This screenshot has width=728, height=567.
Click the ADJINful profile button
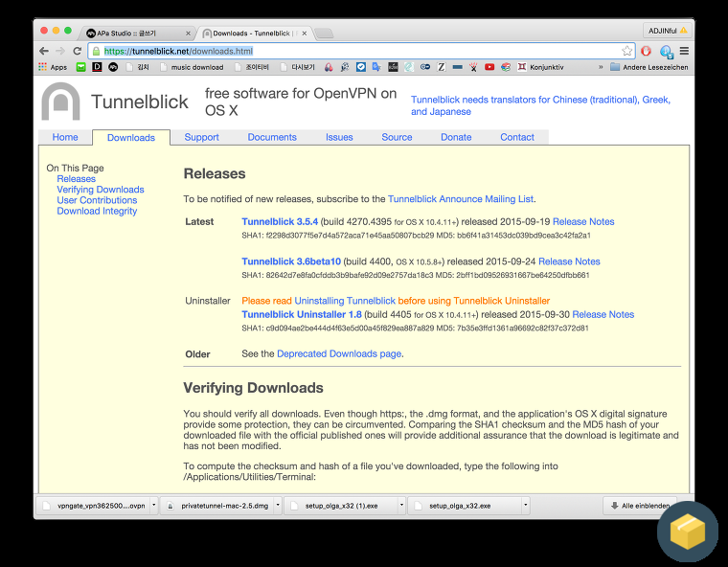coord(668,31)
